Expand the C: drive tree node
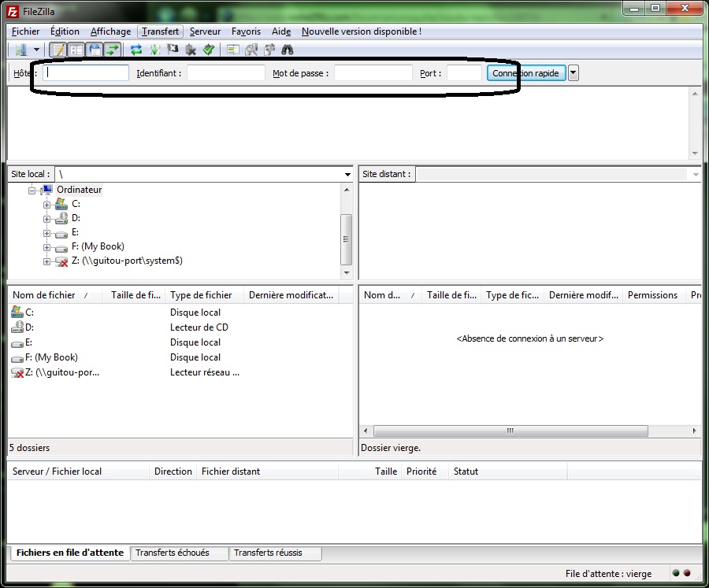The height and width of the screenshot is (588, 709). pos(46,205)
